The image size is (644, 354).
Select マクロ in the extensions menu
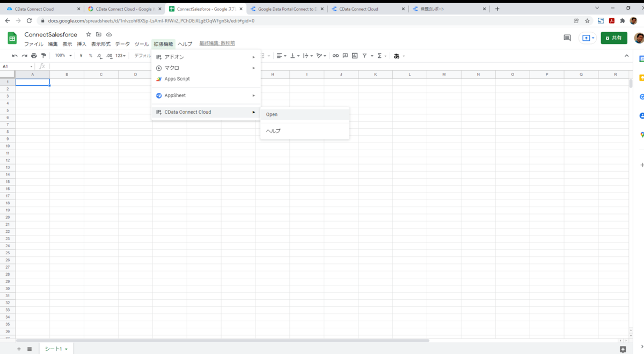(x=206, y=68)
